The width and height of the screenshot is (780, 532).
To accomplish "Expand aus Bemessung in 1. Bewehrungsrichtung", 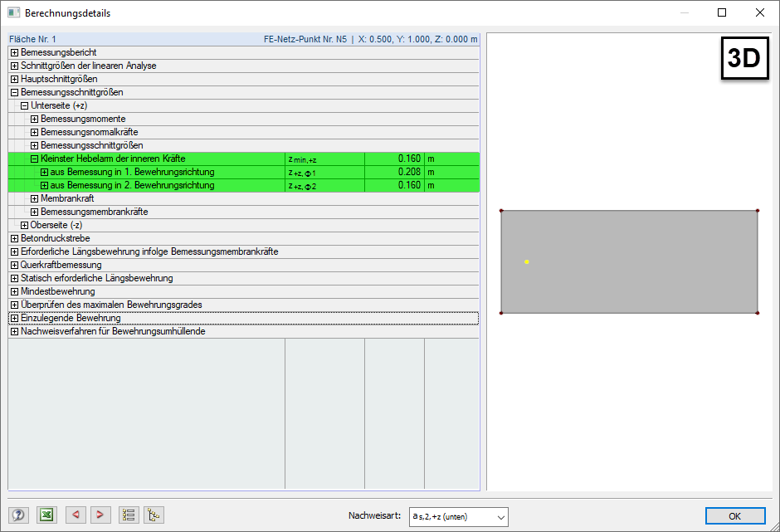I will coord(44,172).
